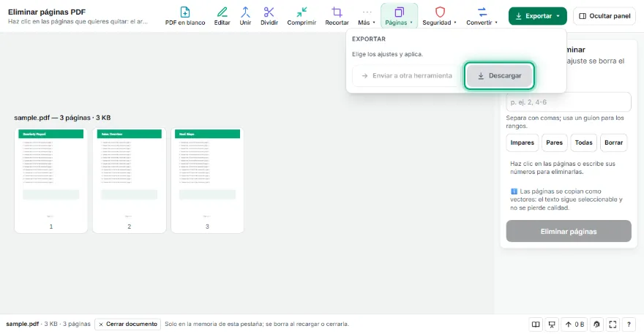The width and height of the screenshot is (644, 334).
Task: Open the Comprimir tool
Action: point(302,16)
